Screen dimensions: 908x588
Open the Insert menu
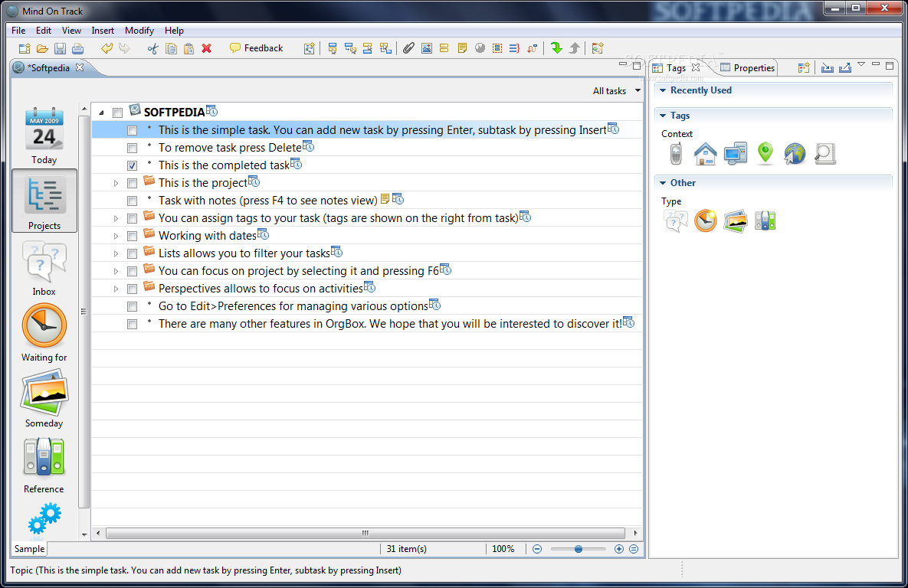coord(103,31)
